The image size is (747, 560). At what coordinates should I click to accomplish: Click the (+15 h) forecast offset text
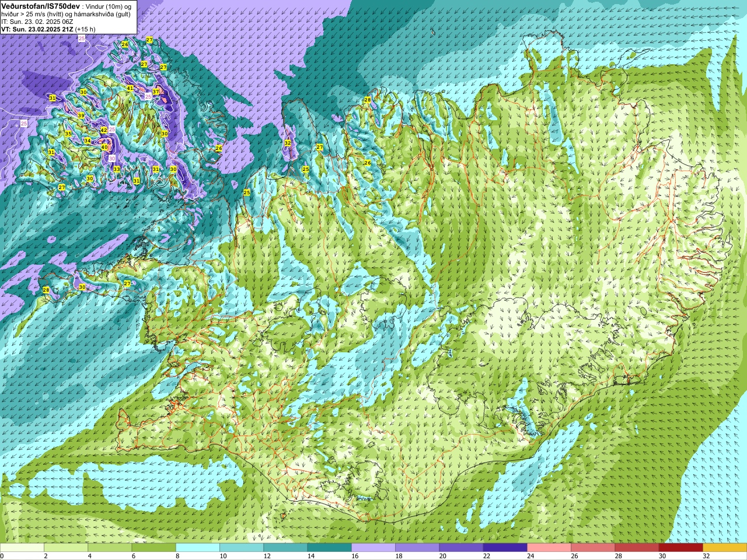85,29
